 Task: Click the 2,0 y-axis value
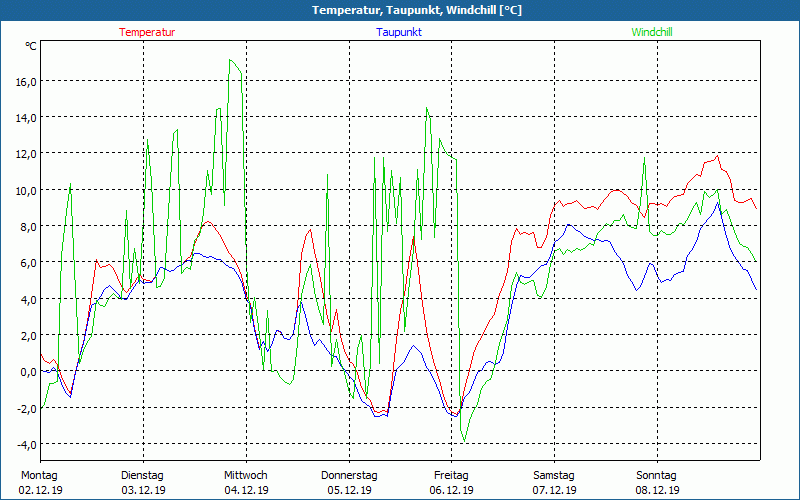pyautogui.click(x=29, y=336)
